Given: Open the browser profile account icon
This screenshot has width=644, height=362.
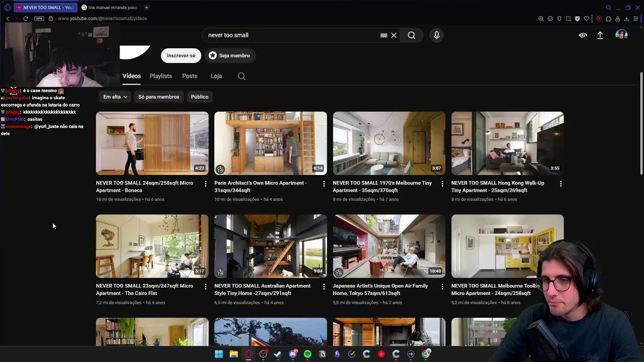Looking at the screenshot, I should [x=617, y=19].
